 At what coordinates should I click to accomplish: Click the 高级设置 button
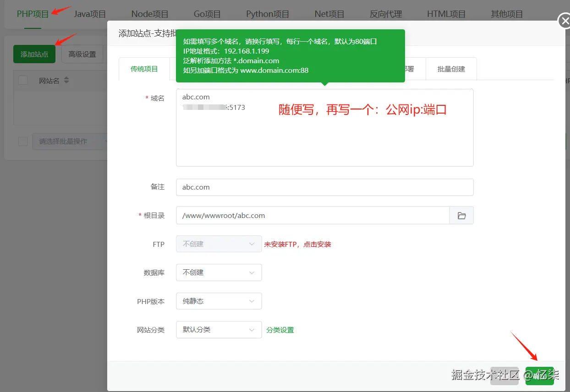click(x=82, y=54)
